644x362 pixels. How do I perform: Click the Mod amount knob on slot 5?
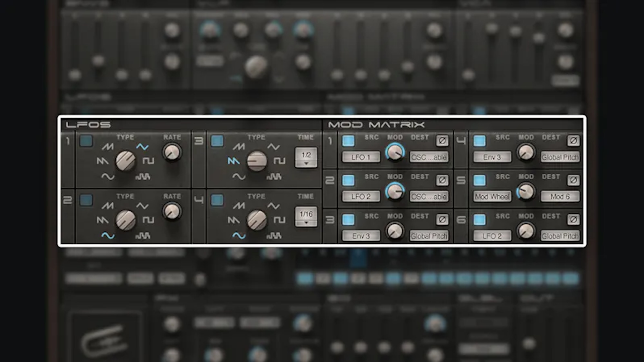[x=526, y=192]
